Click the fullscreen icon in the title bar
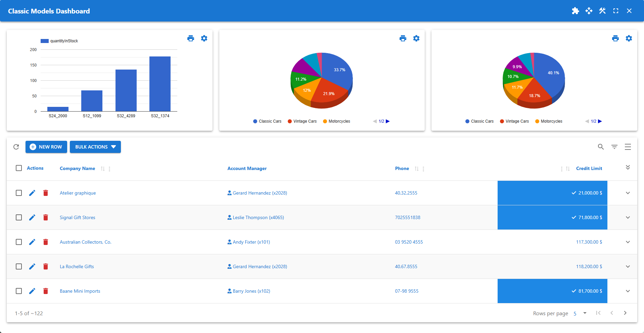 [x=616, y=11]
